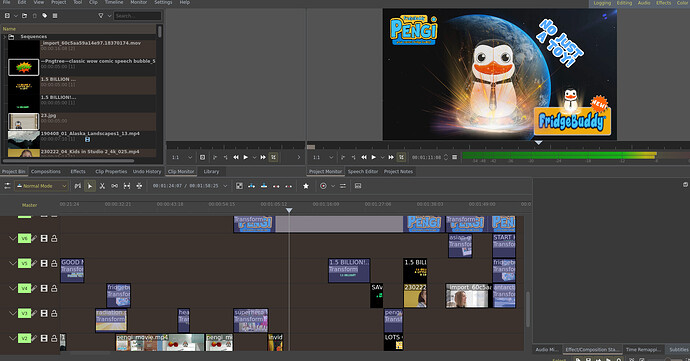Open the Timeline menu

point(114,3)
